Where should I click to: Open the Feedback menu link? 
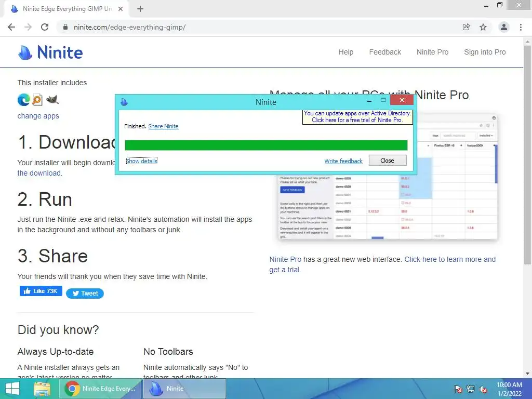(x=385, y=52)
